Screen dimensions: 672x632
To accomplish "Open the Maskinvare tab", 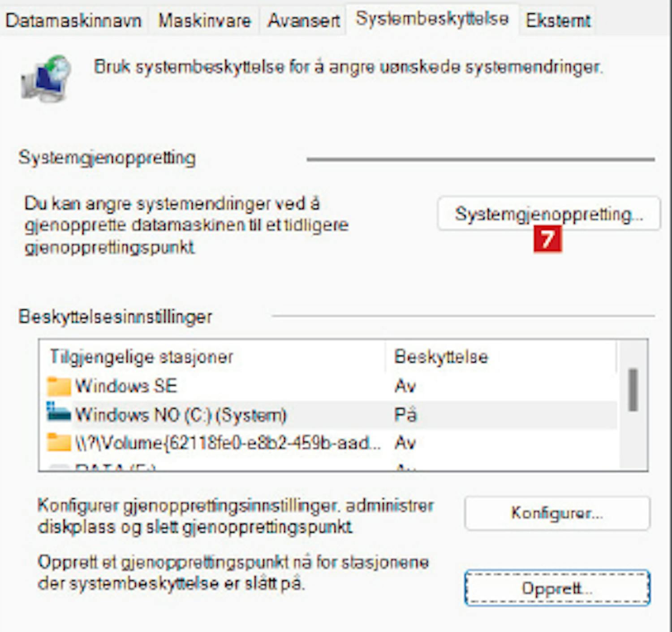I will click(205, 21).
